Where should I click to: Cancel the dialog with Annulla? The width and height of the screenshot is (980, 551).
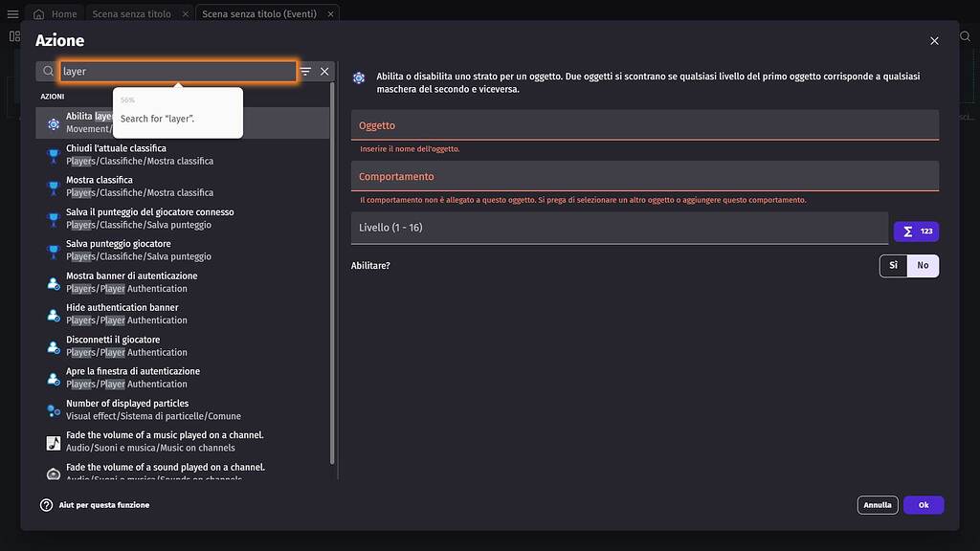[x=877, y=504]
